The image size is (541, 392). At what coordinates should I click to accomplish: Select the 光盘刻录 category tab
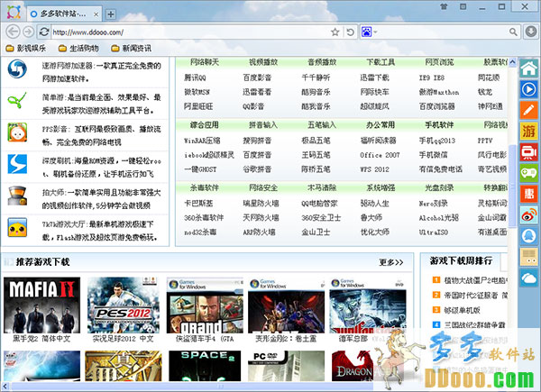pyautogui.click(x=439, y=188)
